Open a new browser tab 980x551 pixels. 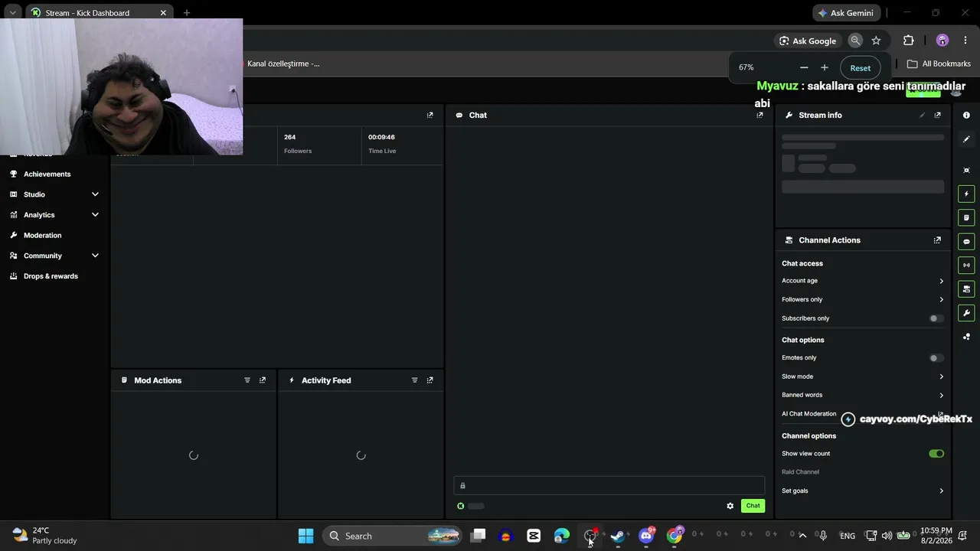pos(187,13)
